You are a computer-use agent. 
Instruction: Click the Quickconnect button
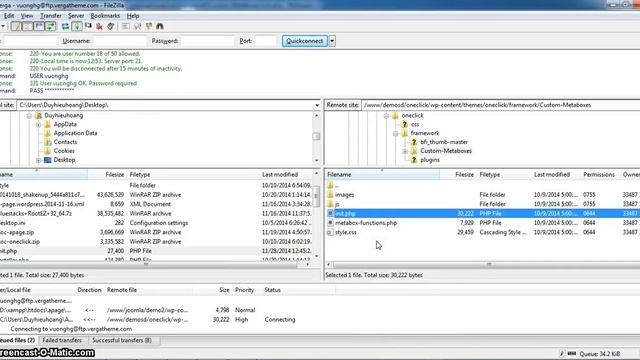tap(304, 41)
